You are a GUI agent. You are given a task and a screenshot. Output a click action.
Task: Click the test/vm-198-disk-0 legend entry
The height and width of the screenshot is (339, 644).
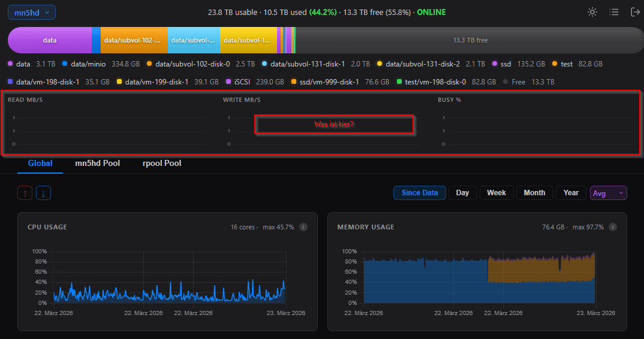(446, 82)
